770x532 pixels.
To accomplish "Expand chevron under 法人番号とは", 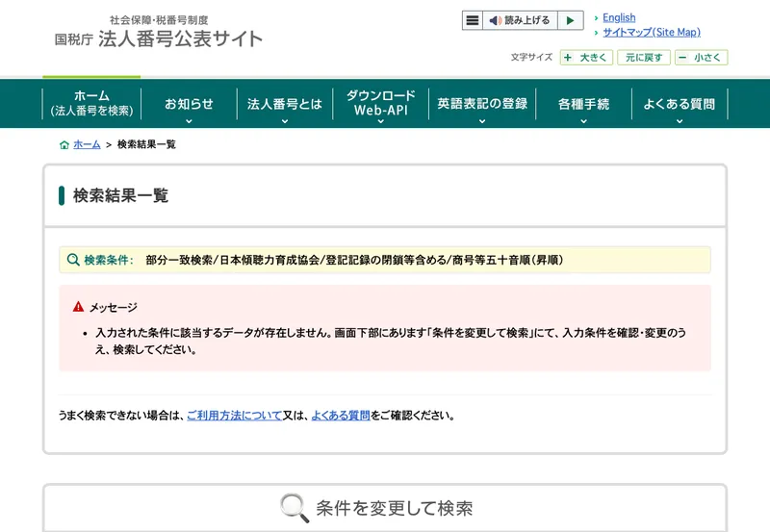I will pyautogui.click(x=285, y=121).
